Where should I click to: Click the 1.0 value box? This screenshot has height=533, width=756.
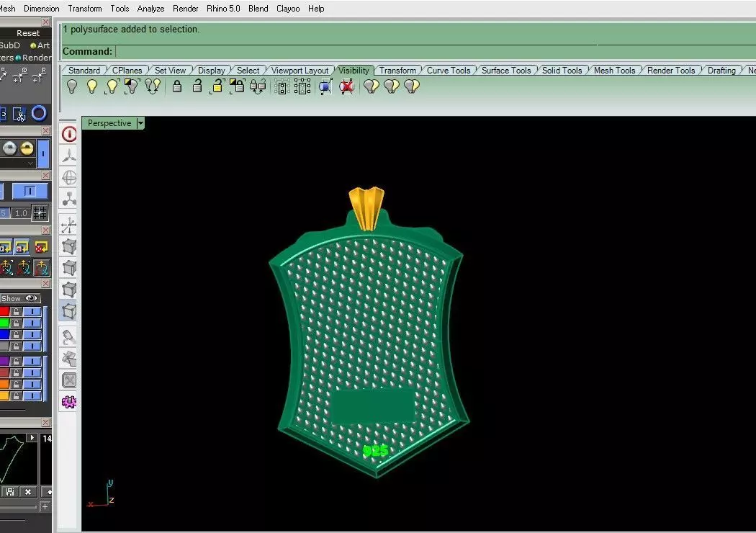(x=21, y=212)
